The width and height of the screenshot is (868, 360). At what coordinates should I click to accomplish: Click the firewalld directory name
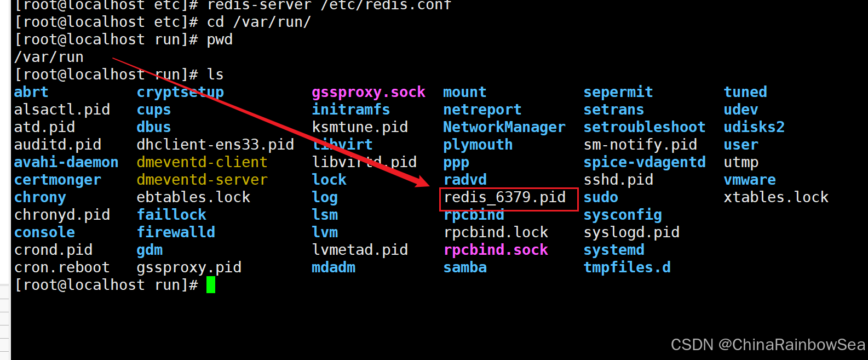(176, 233)
